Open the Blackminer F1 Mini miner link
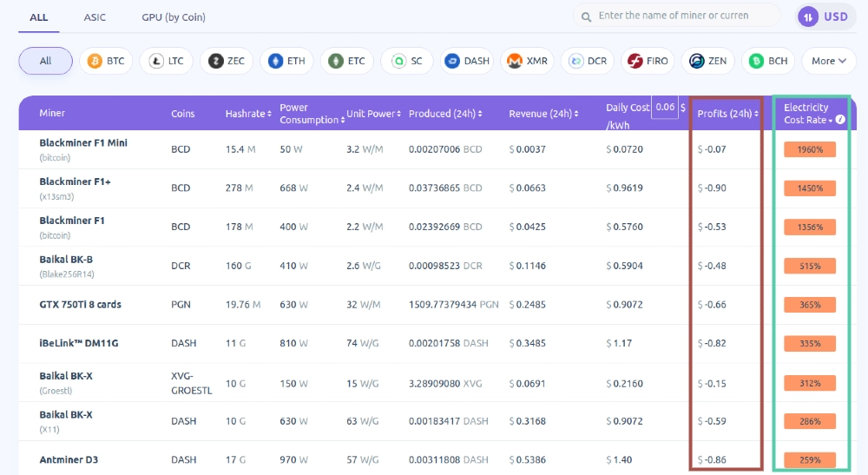The image size is (868, 475). click(83, 142)
